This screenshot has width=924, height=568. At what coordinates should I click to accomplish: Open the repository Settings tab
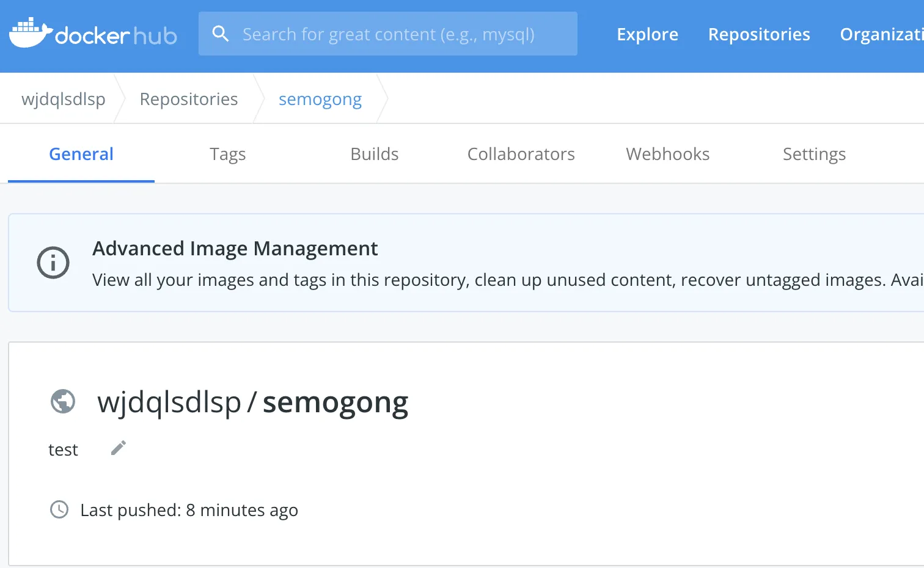tap(814, 154)
